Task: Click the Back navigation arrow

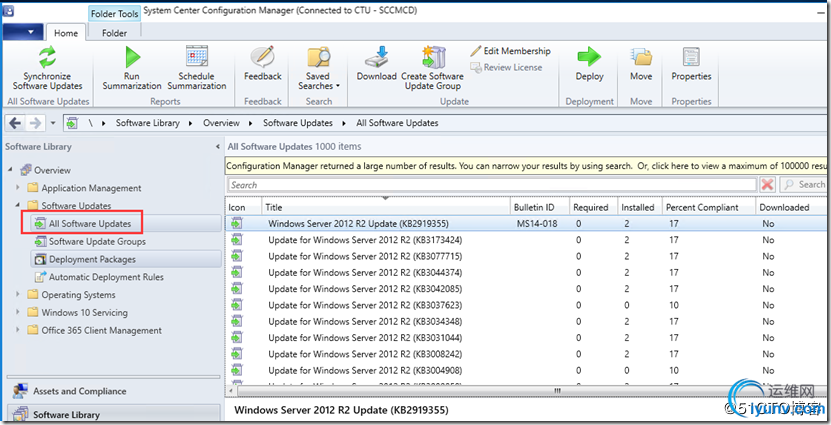Action: pos(15,123)
